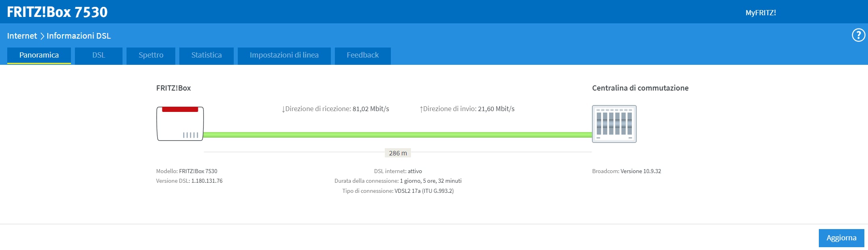The image size is (868, 250).
Task: Click the Centralina di commutazione heading
Action: point(640,88)
